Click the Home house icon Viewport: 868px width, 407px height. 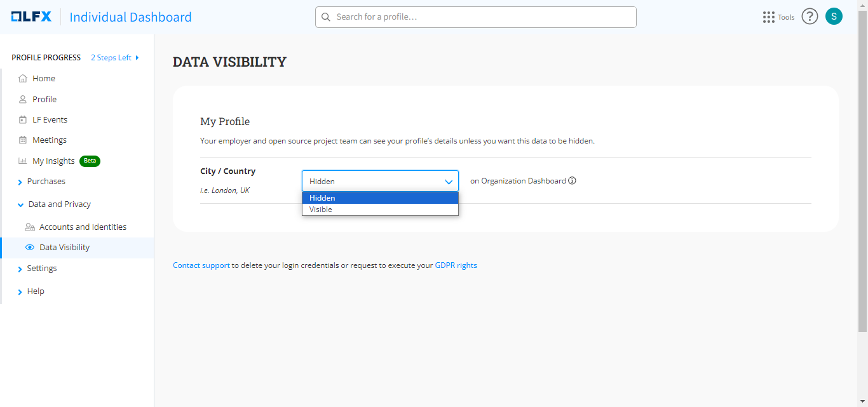(23, 79)
